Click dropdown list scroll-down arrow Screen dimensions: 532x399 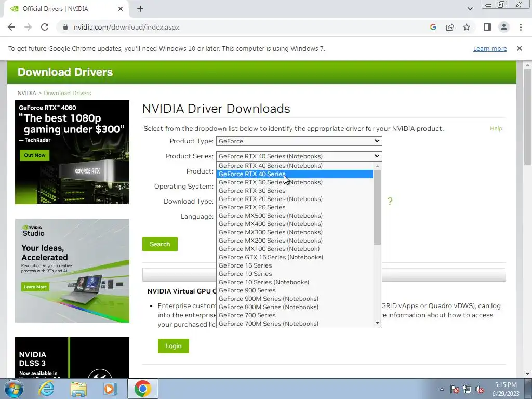377,323
